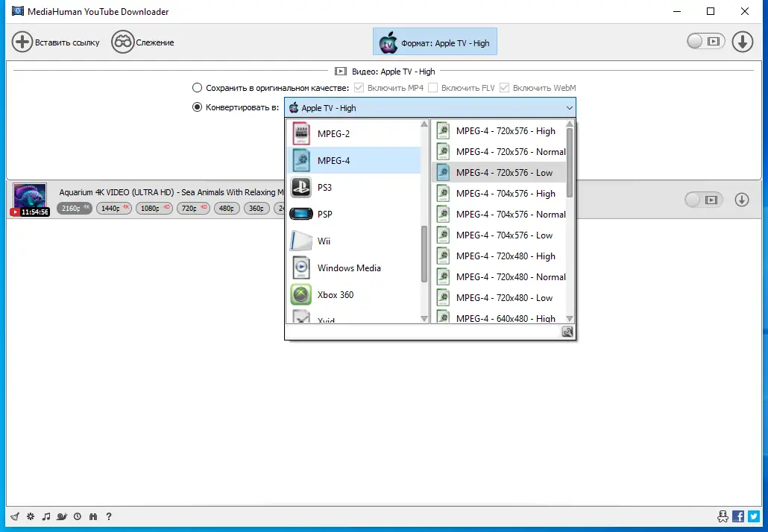
Task: Click the format list scrollbar thumb
Action: (x=424, y=254)
